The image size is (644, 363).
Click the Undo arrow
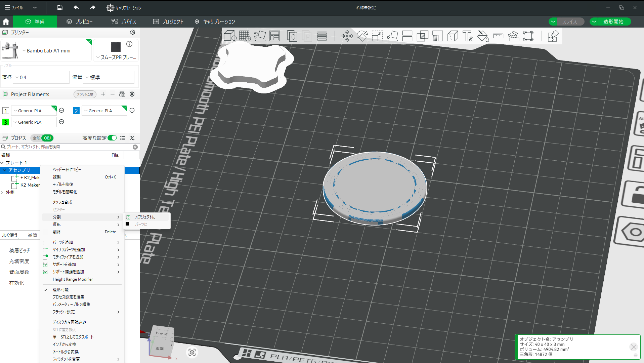coord(76,7)
